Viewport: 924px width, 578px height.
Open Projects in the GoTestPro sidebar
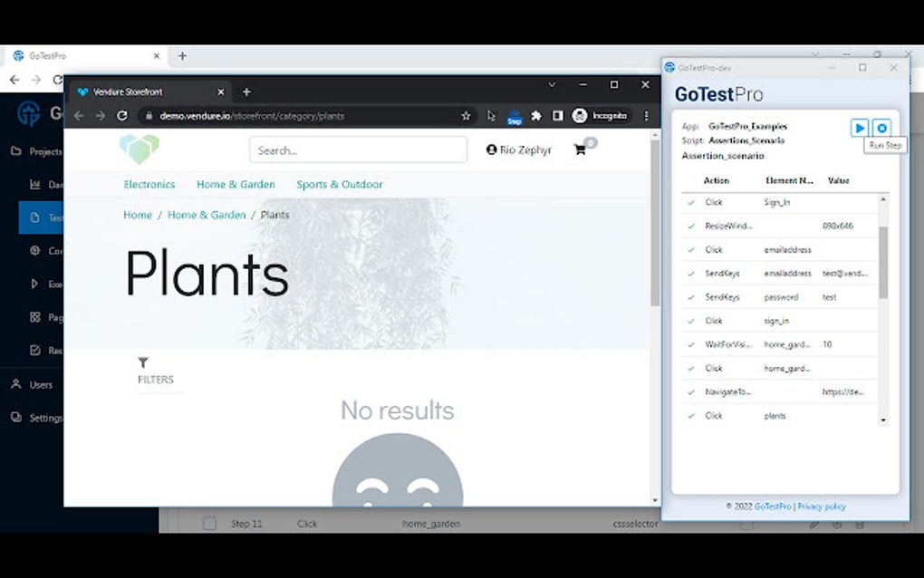click(36, 151)
